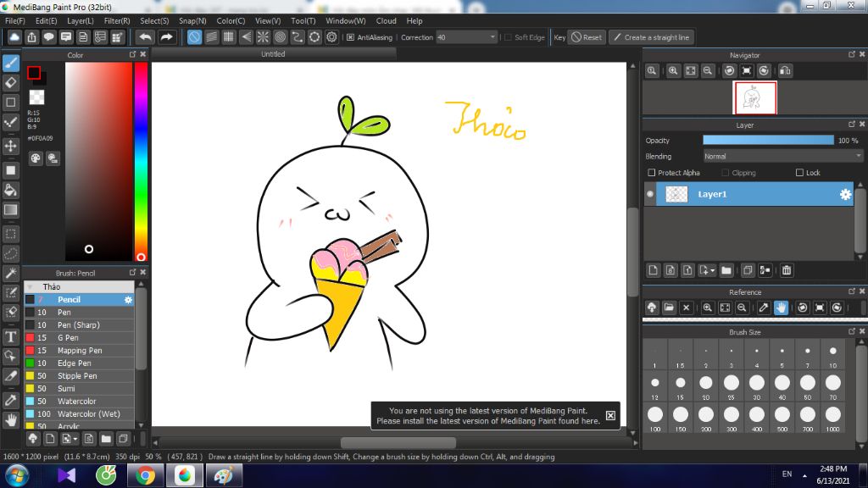This screenshot has width=868, height=488.
Task: Select the Hand tool in left toolbar
Action: click(11, 420)
